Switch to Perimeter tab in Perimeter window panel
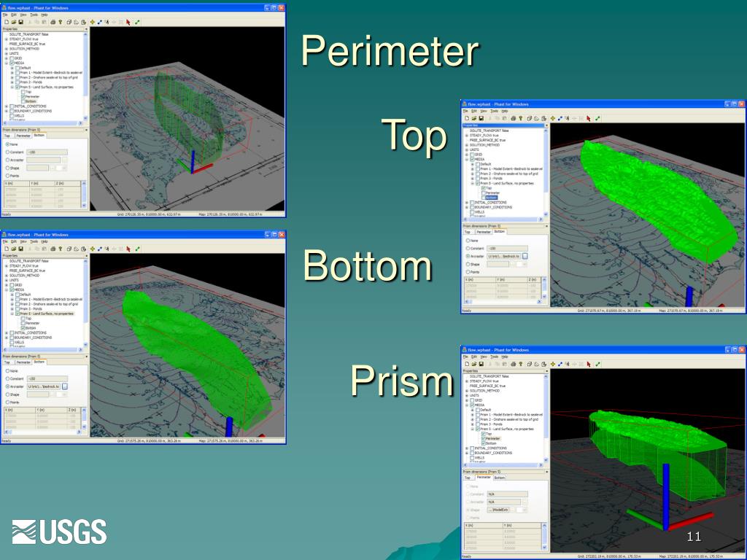Viewport: 747px width, 560px height. click(23, 135)
